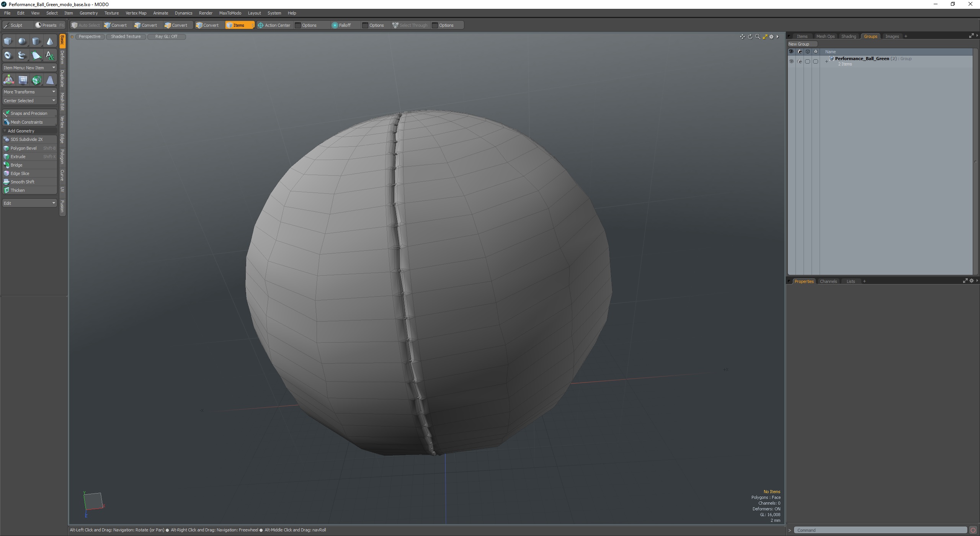
Task: Click the Smooth Shift tool
Action: pos(29,182)
